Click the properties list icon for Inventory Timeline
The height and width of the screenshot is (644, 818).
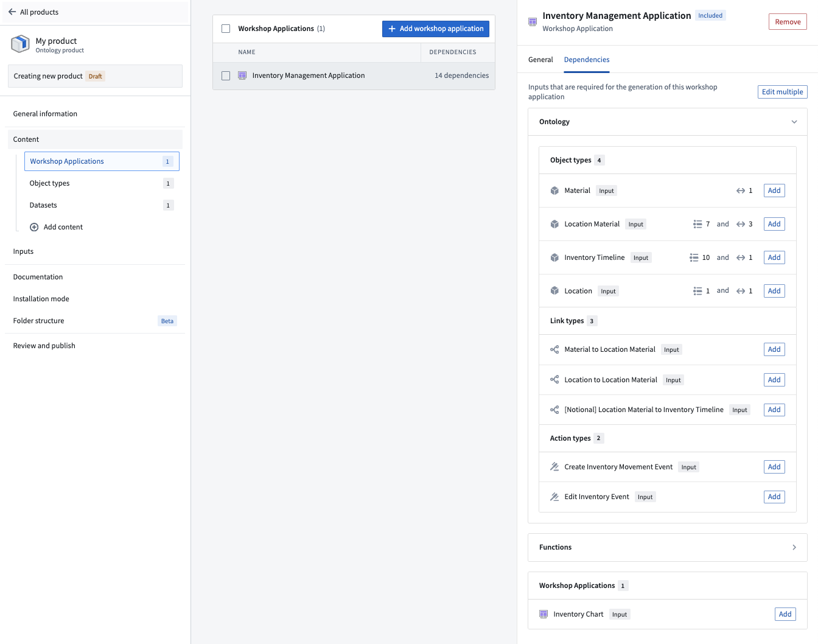click(694, 257)
